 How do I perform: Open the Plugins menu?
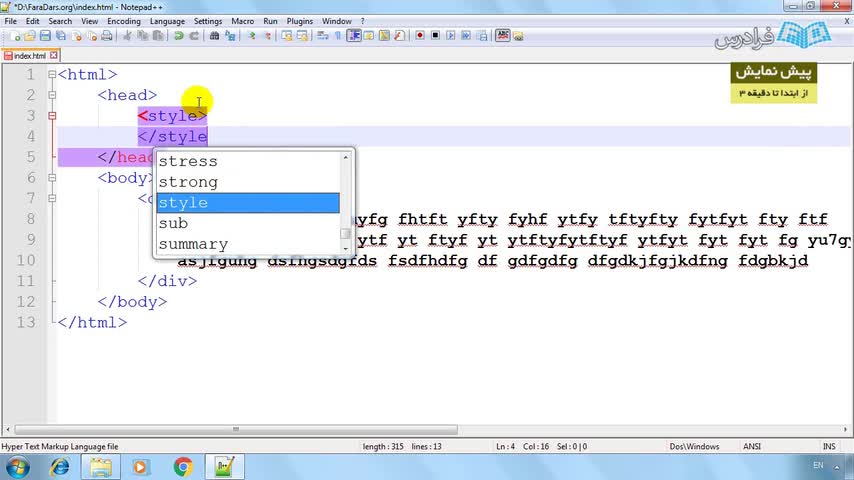[300, 21]
